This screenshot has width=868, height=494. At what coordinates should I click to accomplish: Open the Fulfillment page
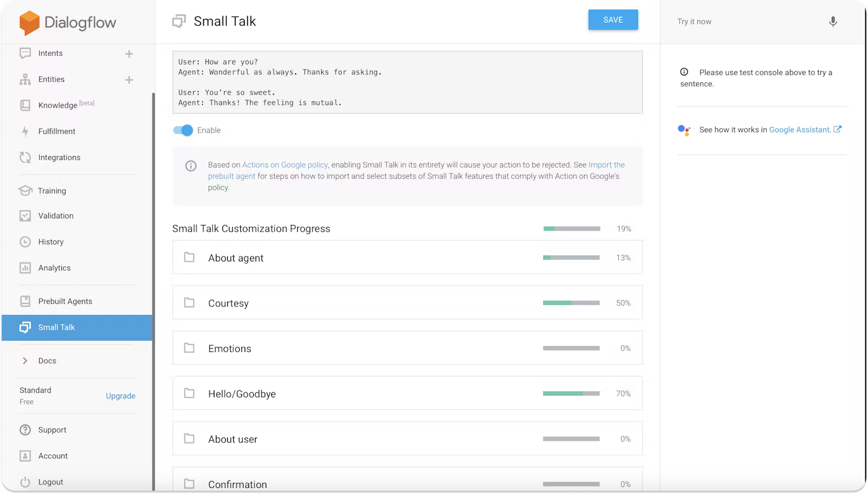coord(56,131)
